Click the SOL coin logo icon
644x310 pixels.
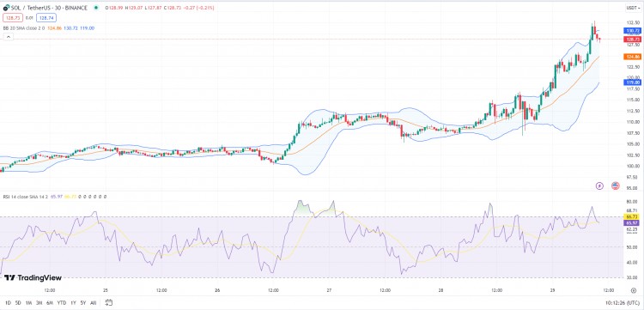click(x=6, y=8)
